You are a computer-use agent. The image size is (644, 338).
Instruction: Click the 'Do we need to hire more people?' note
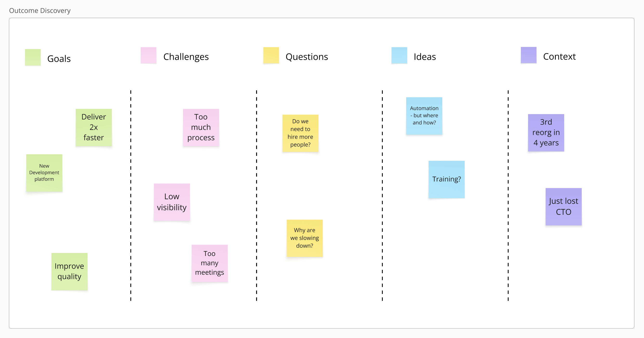click(x=300, y=133)
